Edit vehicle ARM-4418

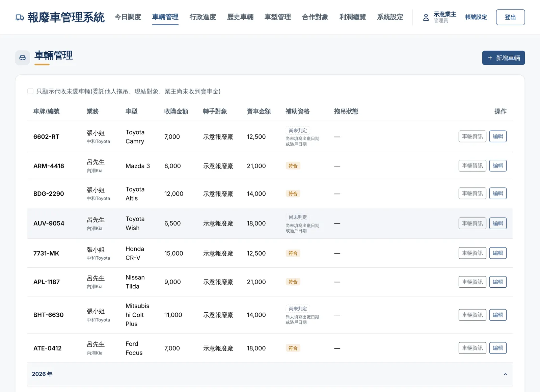tap(498, 166)
